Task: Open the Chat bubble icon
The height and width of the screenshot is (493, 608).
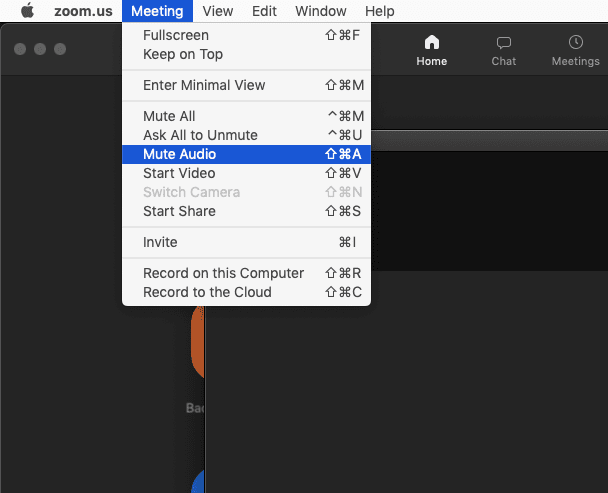Action: pos(504,42)
